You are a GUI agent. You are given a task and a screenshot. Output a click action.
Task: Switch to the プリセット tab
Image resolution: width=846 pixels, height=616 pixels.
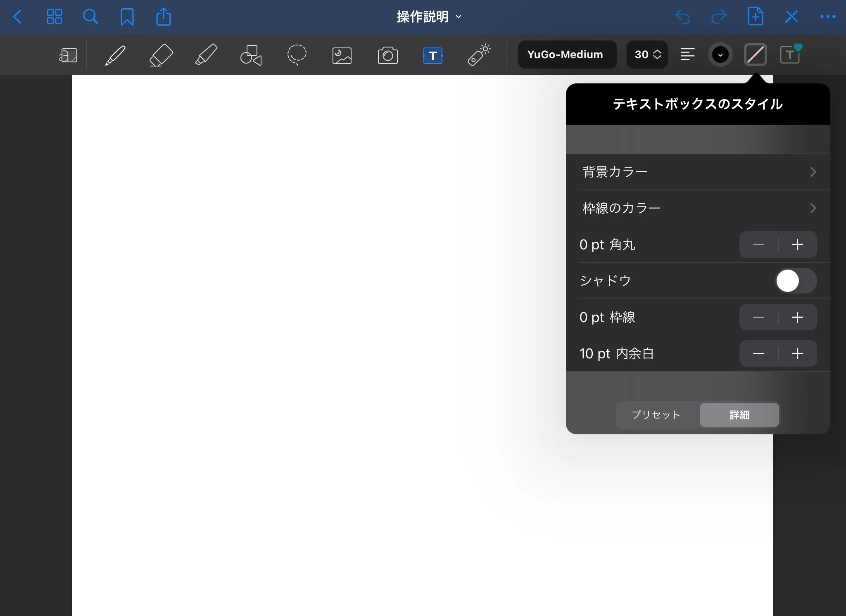pyautogui.click(x=656, y=415)
